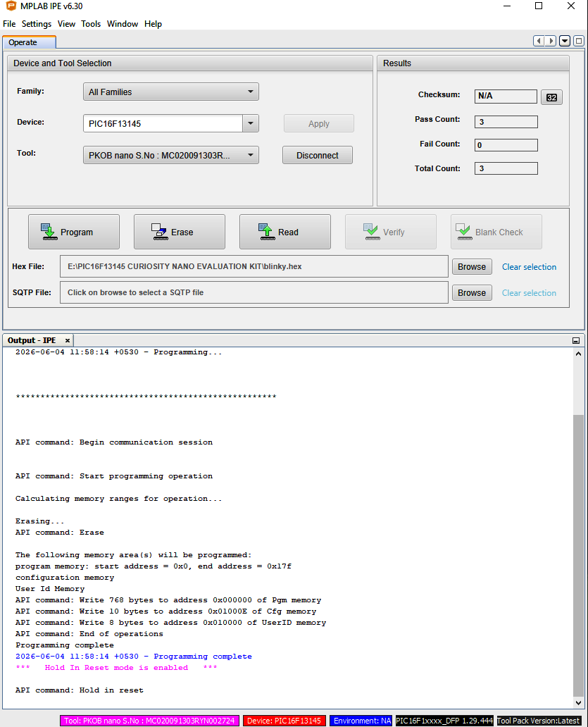Open the Window menu
588x727 pixels.
123,24
